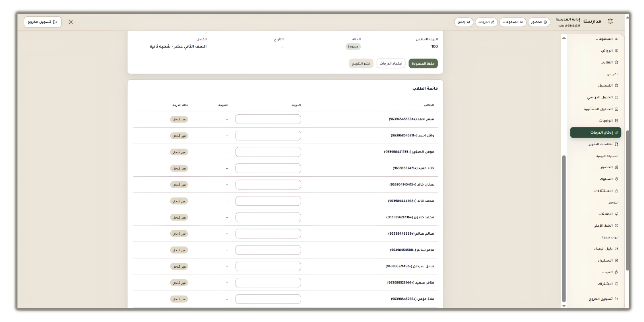Select grade box for مؤمن الصغير
The height and width of the screenshot is (322, 644).
click(268, 152)
